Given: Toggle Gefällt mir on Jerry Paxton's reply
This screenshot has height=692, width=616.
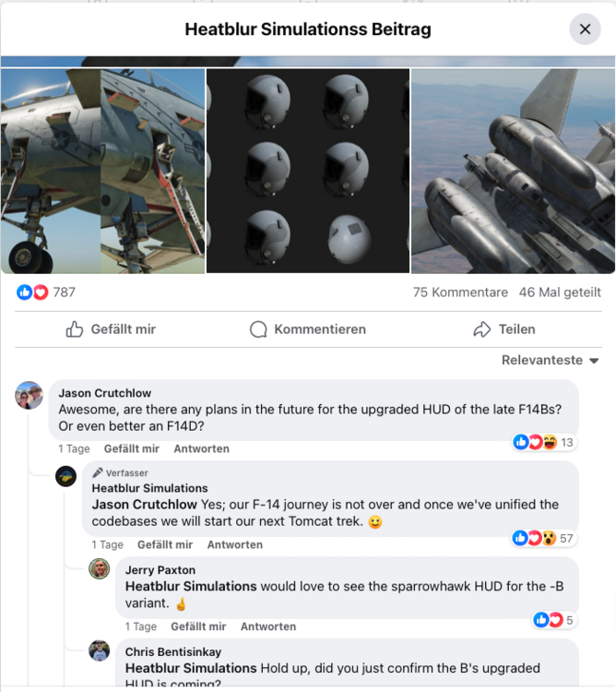Looking at the screenshot, I should click(198, 626).
